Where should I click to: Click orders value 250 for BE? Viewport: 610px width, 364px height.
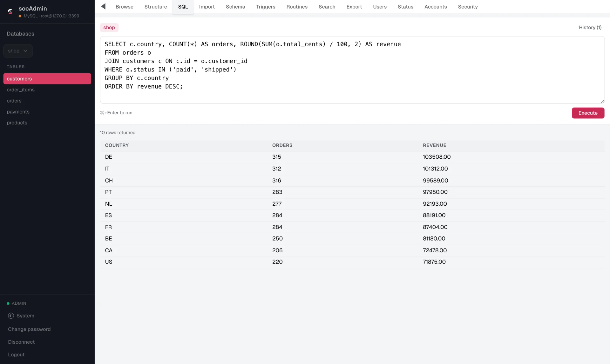(x=277, y=239)
